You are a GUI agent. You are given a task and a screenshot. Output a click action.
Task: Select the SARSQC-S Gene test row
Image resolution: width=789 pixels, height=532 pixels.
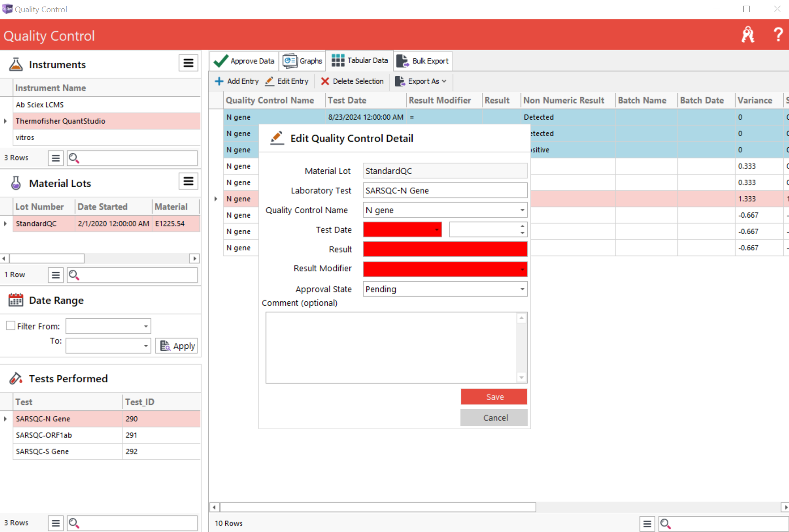coord(106,451)
